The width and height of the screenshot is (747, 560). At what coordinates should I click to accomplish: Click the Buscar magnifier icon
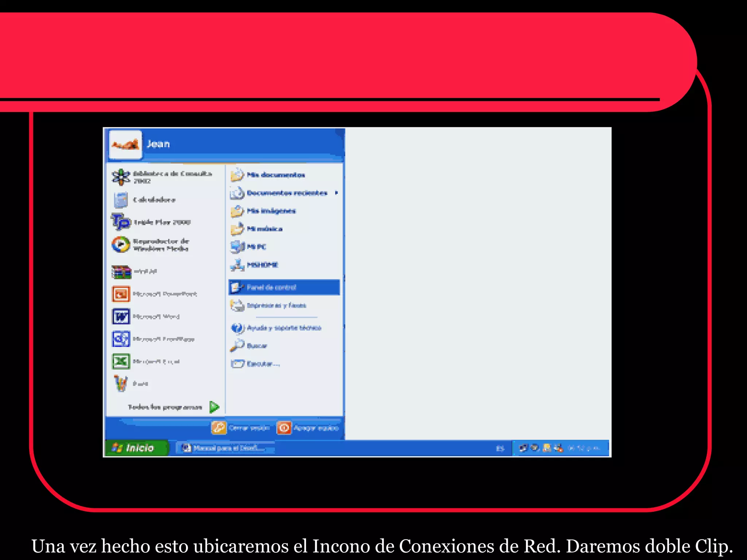pos(237,346)
